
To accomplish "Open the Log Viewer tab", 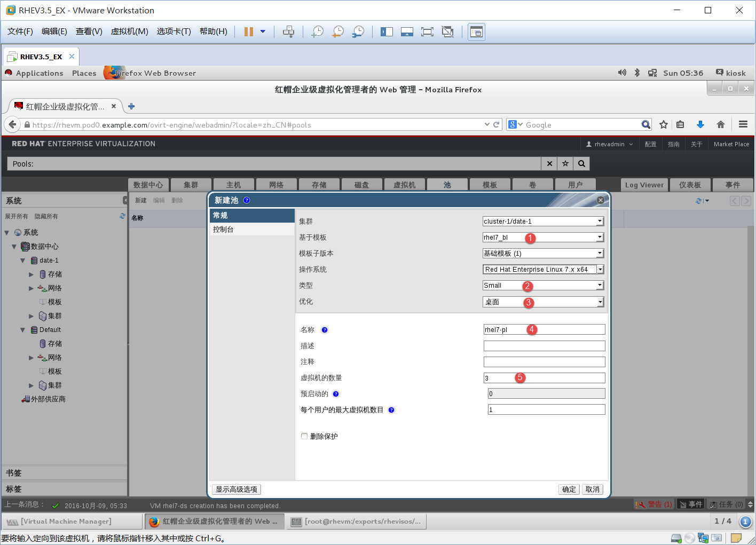I will click(x=644, y=185).
